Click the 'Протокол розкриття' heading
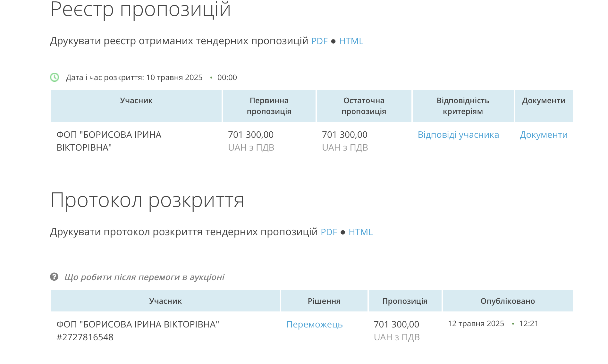Screen dimensions: 608x364 tap(147, 200)
